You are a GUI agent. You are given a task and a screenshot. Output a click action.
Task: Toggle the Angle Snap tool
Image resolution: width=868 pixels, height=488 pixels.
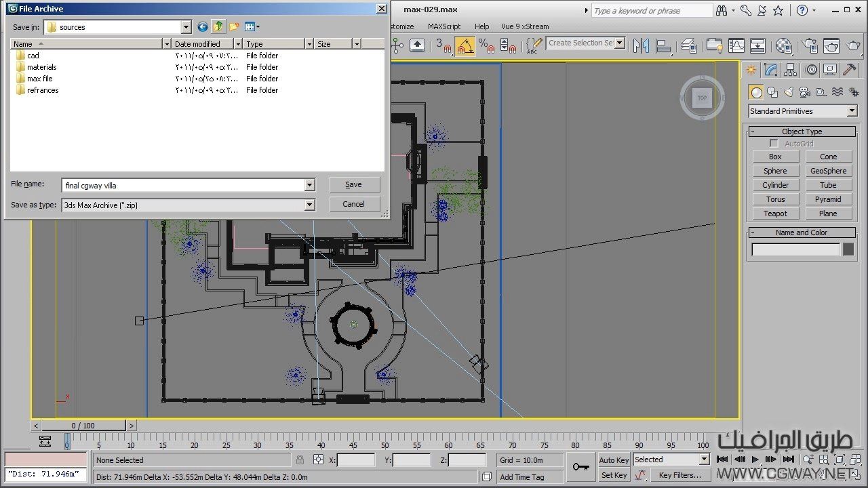click(x=465, y=45)
